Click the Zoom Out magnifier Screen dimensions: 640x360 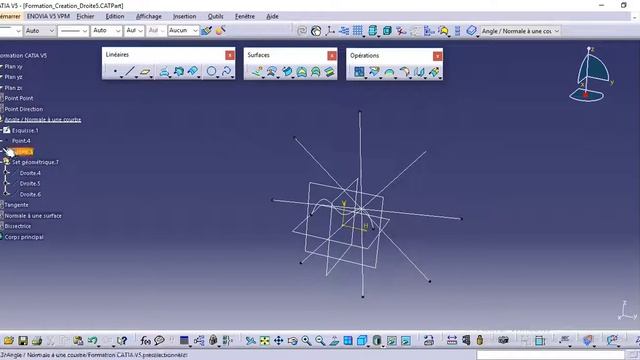pos(320,340)
